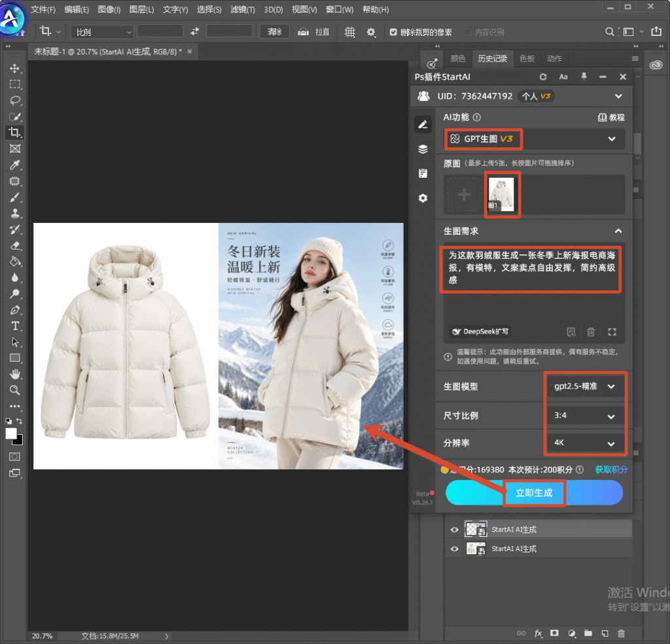The height and width of the screenshot is (644, 670).
Task: Select the Brush tool
Action: pos(15,197)
